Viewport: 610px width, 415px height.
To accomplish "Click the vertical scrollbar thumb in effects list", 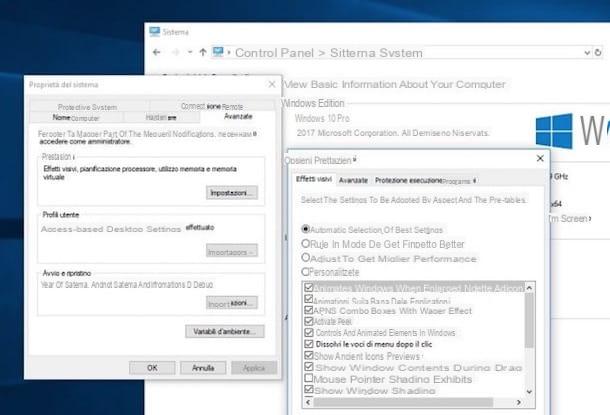I will point(529,320).
